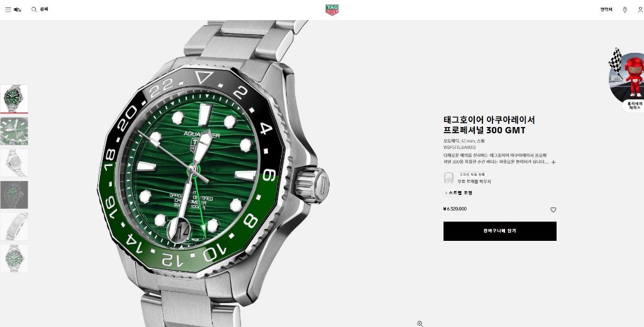Image resolution: width=644 pixels, height=327 pixels.
Task: Select the bracelet clasp thumbnail
Action: 14,226
